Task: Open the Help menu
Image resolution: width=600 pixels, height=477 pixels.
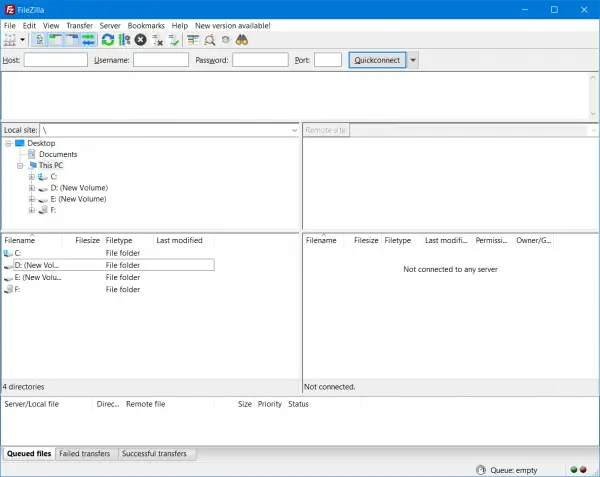Action: pos(179,26)
